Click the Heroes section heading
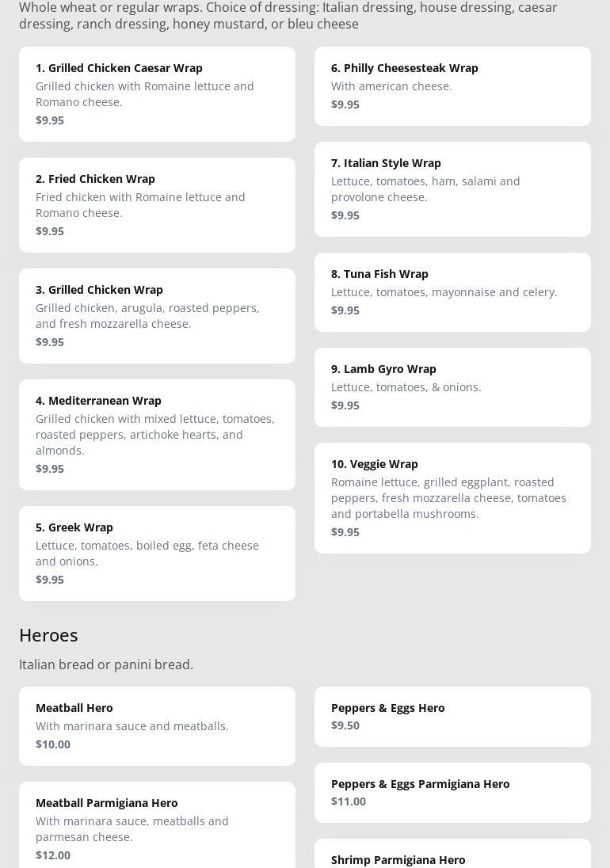This screenshot has width=610, height=868. click(48, 635)
